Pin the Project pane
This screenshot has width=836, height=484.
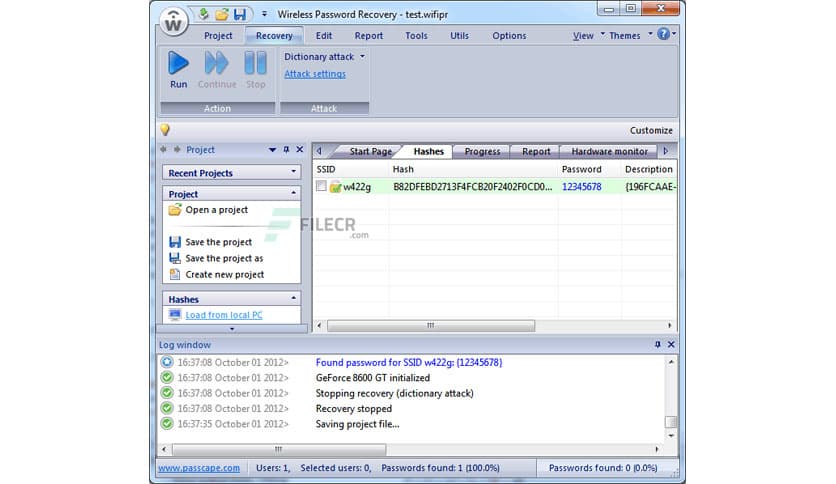[x=286, y=150]
